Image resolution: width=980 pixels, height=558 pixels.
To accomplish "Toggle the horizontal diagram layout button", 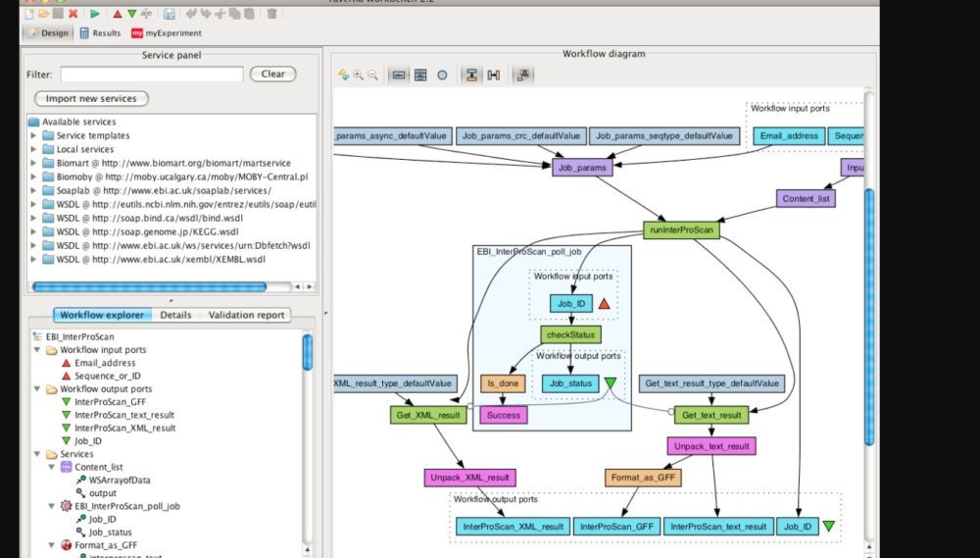I will (493, 75).
